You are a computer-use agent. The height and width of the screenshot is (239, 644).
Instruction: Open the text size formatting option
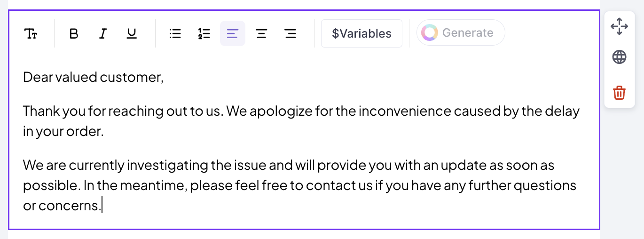[31, 33]
